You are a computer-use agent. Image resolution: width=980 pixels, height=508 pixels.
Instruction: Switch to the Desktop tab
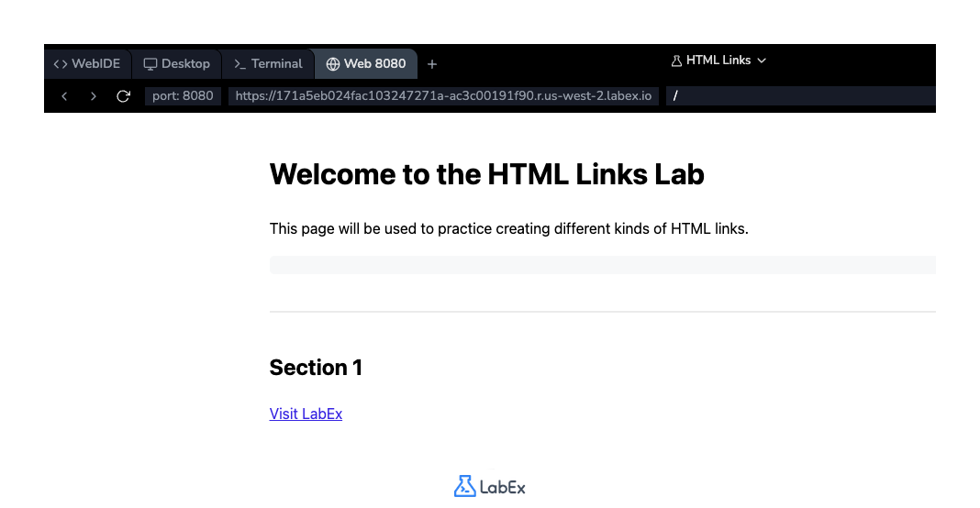click(177, 64)
